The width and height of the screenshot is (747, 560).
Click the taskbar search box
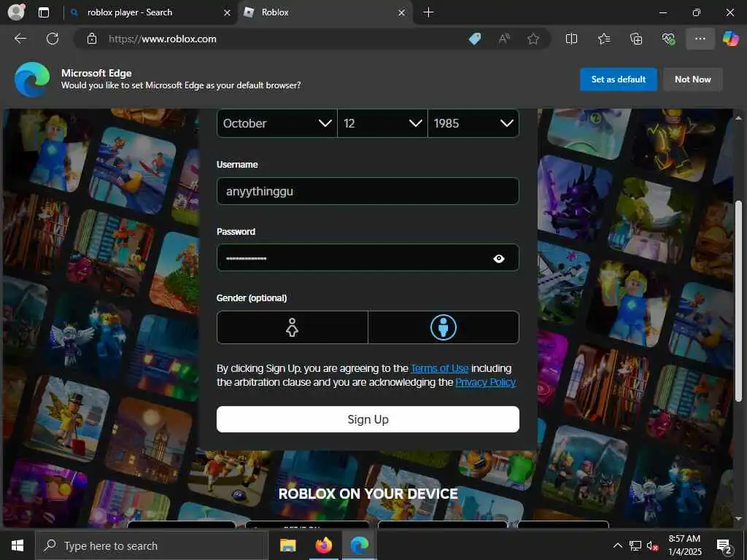pos(152,545)
